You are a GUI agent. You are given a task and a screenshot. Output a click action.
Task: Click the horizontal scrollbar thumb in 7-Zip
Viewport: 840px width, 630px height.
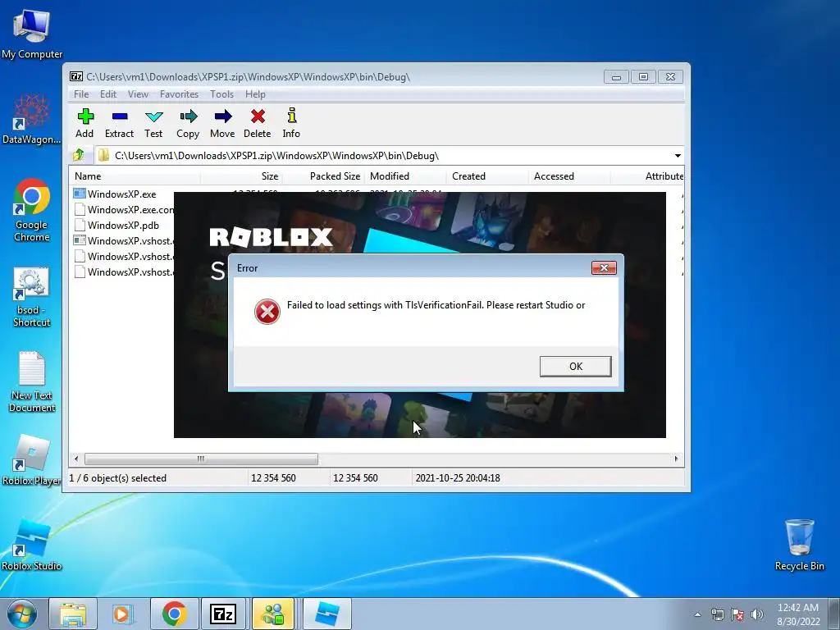(x=201, y=459)
